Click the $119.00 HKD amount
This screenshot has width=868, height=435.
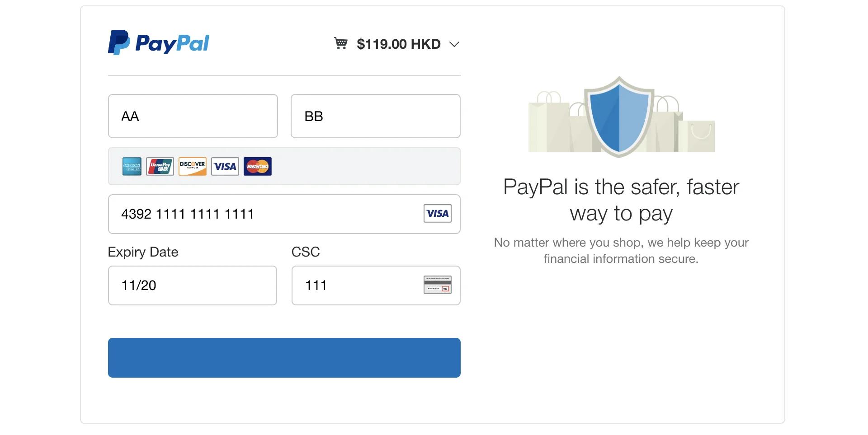coord(398,44)
